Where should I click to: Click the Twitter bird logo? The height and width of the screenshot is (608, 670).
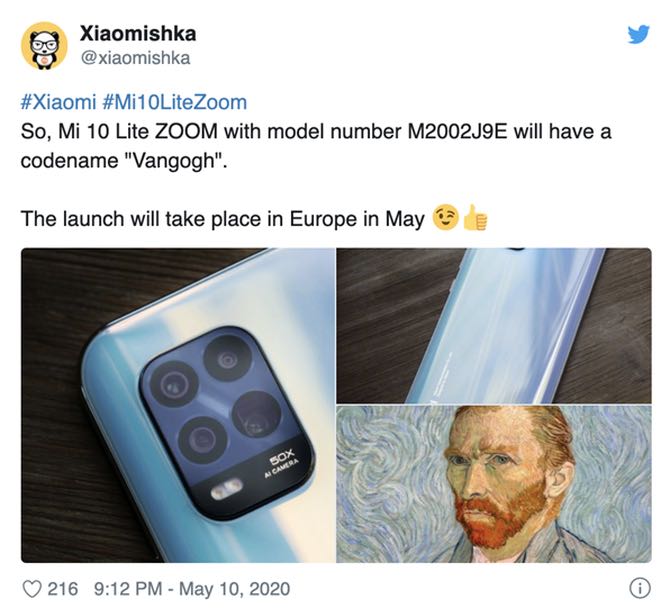638,34
